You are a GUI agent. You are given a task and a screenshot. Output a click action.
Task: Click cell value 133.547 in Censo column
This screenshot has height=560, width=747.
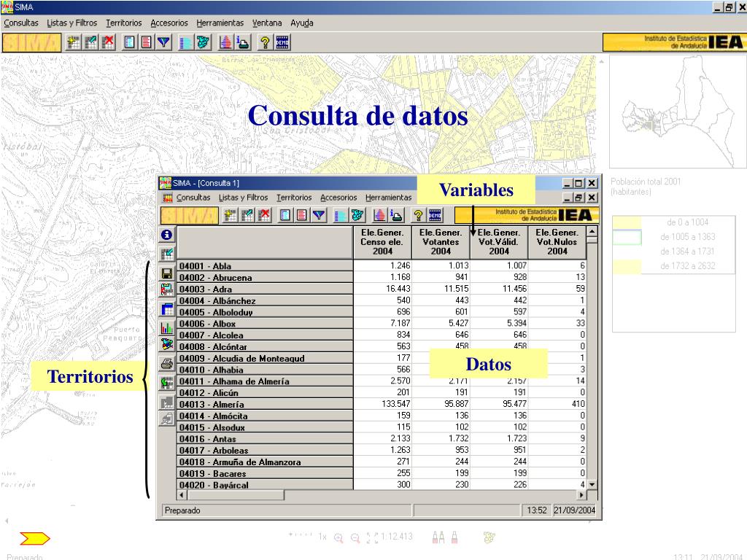[x=382, y=404]
